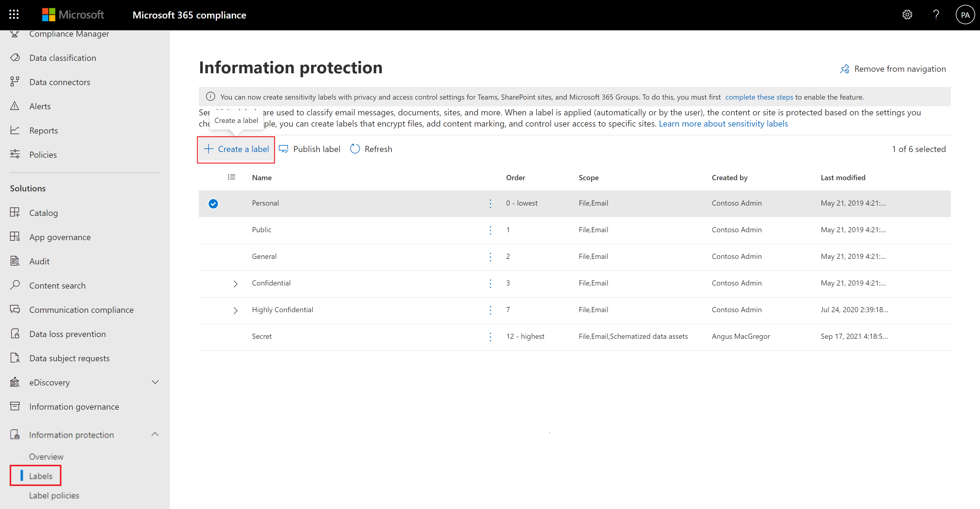Collapse the Information protection nav section
The height and width of the screenshot is (509, 980).
tap(155, 435)
